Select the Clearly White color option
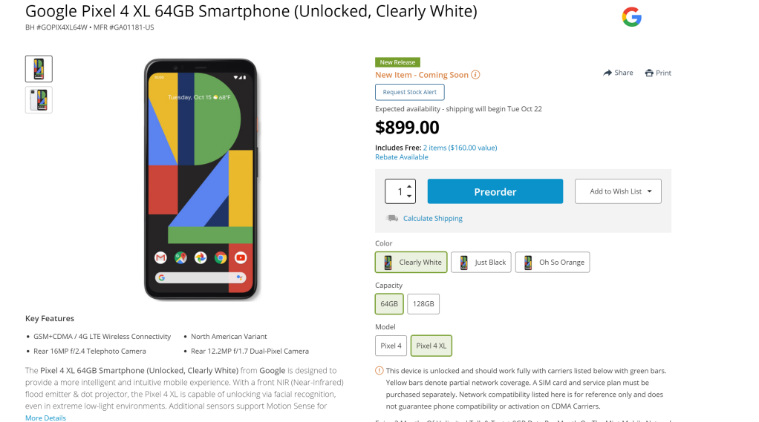This screenshot has width=759, height=422. (x=410, y=262)
